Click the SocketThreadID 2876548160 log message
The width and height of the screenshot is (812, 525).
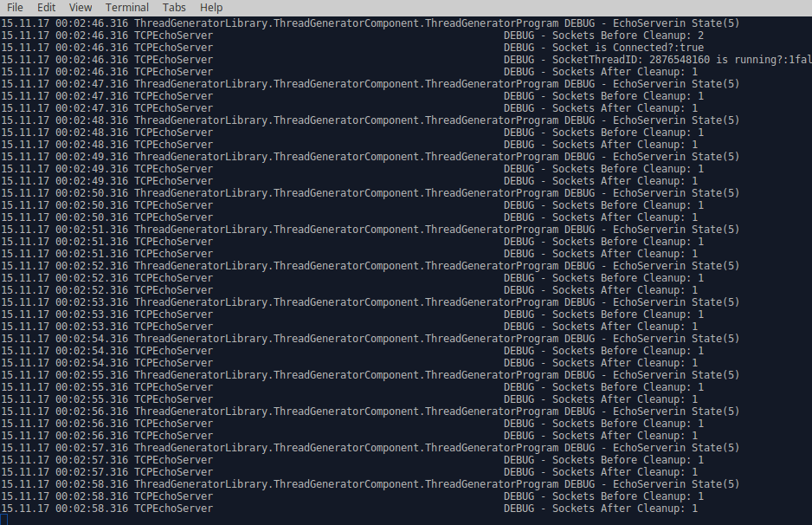(681, 60)
